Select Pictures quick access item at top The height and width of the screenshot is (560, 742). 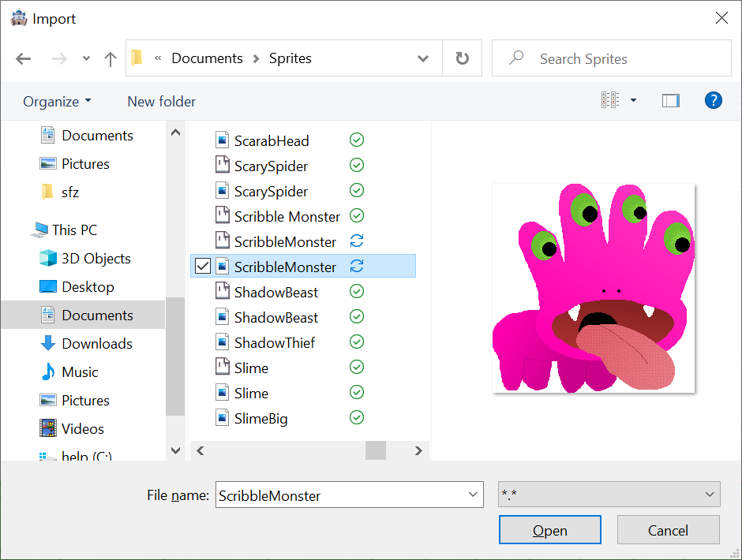75,163
